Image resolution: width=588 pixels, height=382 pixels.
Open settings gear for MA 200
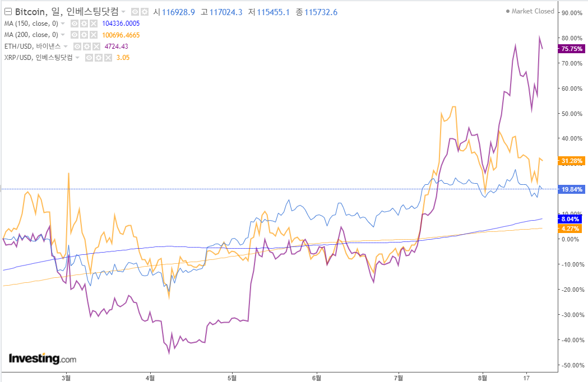click(x=84, y=35)
